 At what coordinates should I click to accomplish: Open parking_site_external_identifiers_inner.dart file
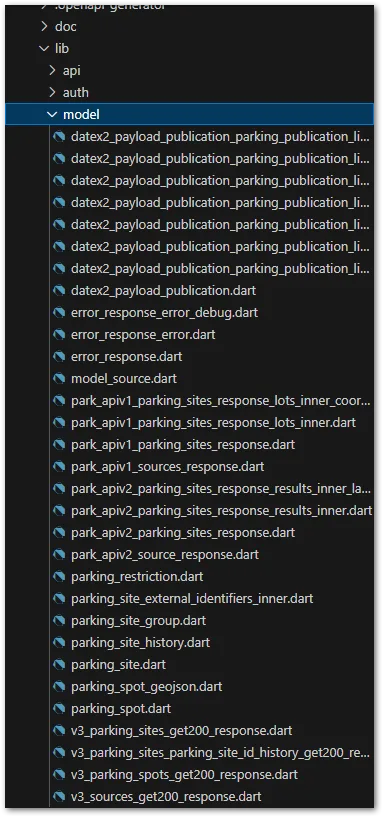click(192, 599)
